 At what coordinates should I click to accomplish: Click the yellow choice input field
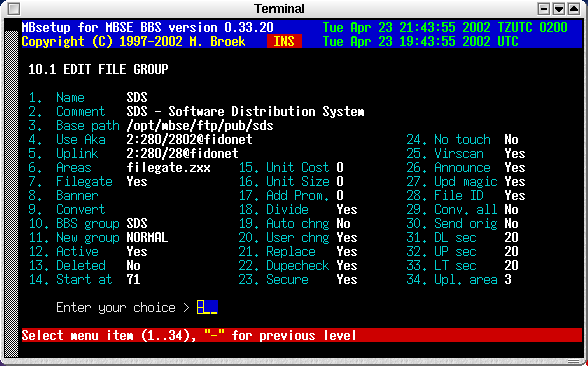coord(207,308)
